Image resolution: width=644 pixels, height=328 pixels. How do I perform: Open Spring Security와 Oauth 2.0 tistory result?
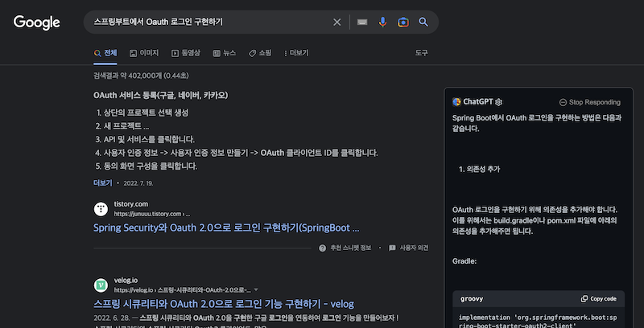226,228
